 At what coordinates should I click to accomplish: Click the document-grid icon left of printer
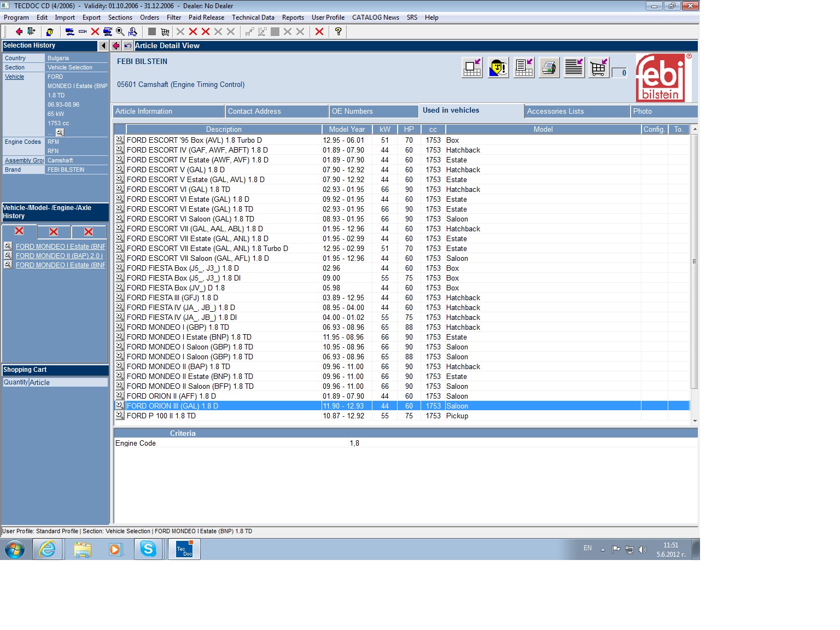pos(524,68)
